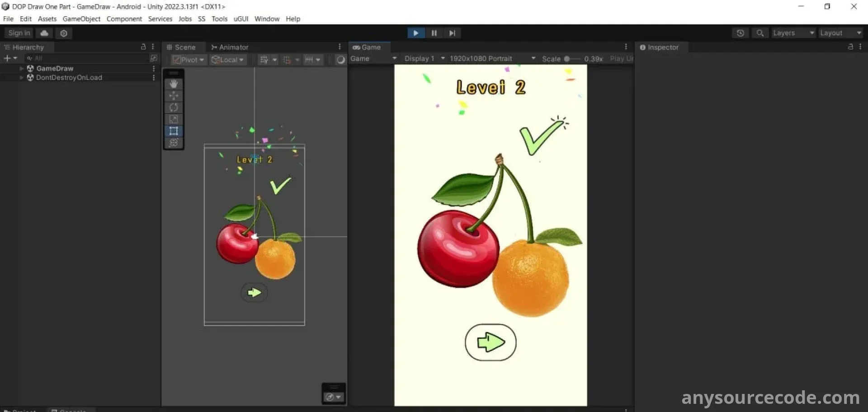Viewport: 868px width, 412px height.
Task: Select the Rect tool in Scene toolbar
Action: (174, 131)
